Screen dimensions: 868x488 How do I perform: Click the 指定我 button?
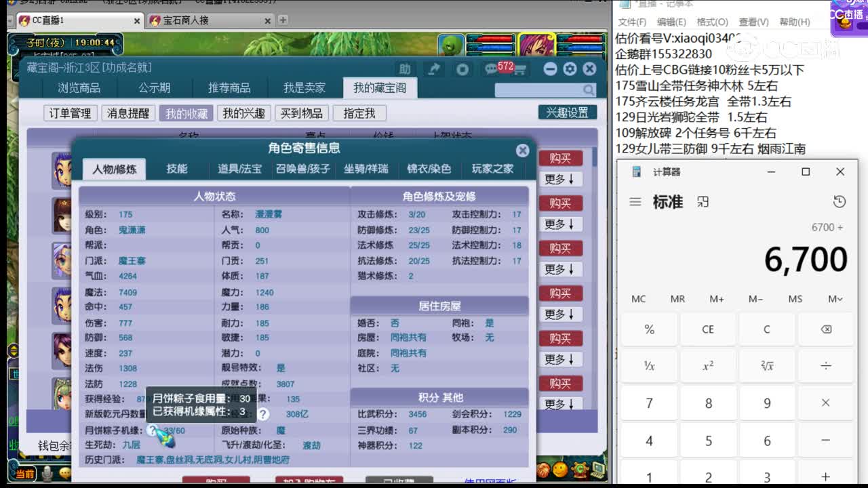click(359, 113)
